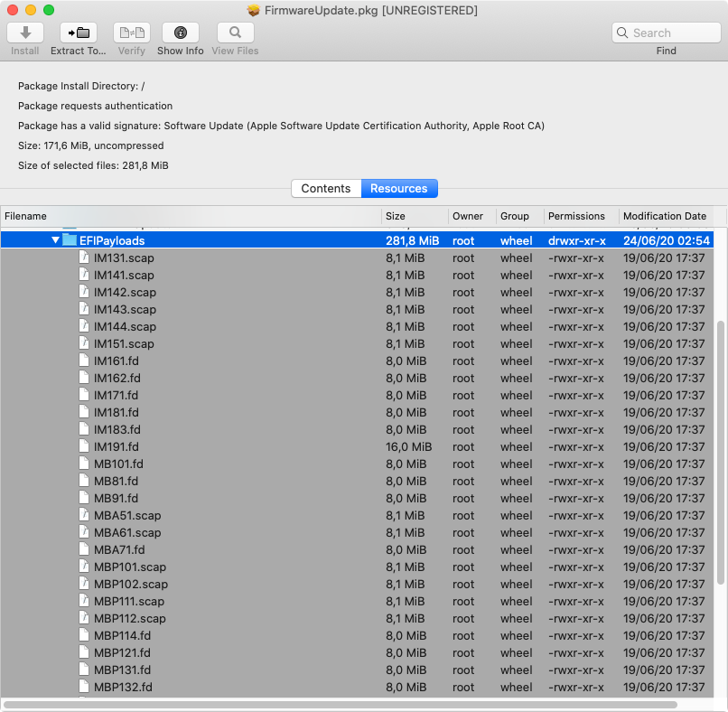Image resolution: width=728 pixels, height=712 pixels.
Task: Select the MBA61.scap filename
Action: click(x=127, y=532)
